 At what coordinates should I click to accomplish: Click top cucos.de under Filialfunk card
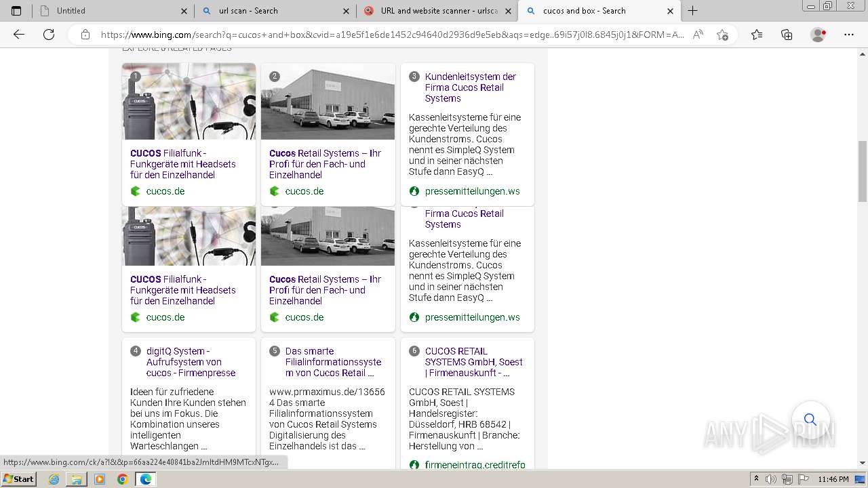(x=165, y=191)
